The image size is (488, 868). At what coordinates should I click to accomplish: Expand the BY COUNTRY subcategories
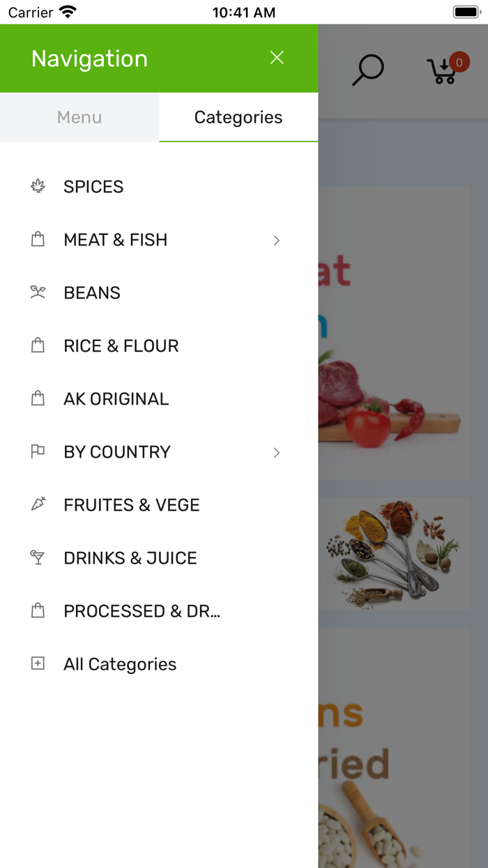(276, 452)
